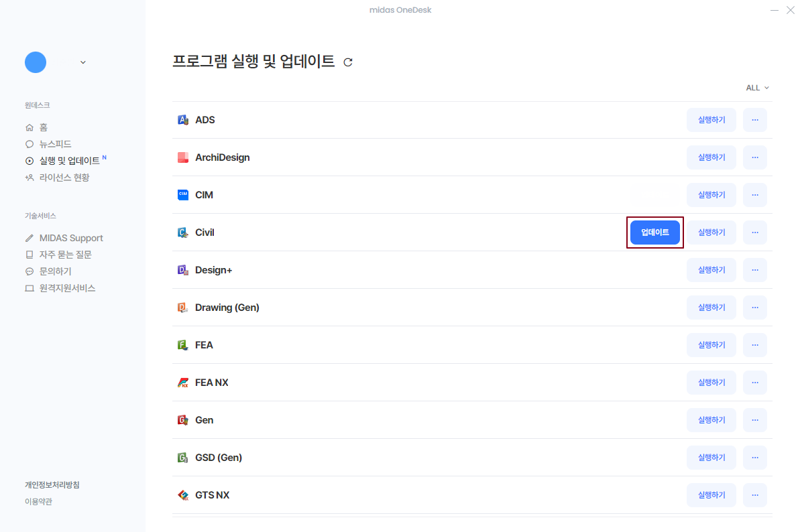Run Civil with 실행하기 button
This screenshot has height=532, width=800.
pyautogui.click(x=711, y=232)
